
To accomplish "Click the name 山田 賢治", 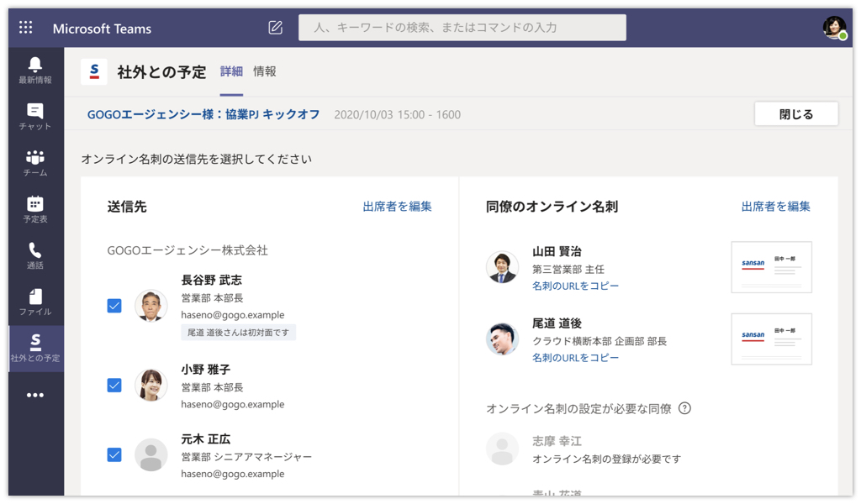I will (x=557, y=251).
